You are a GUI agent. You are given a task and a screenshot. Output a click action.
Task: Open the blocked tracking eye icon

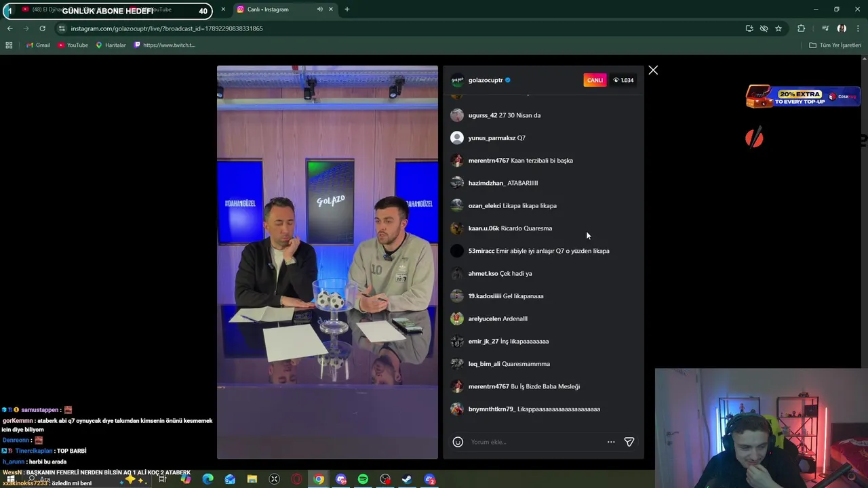pos(764,28)
